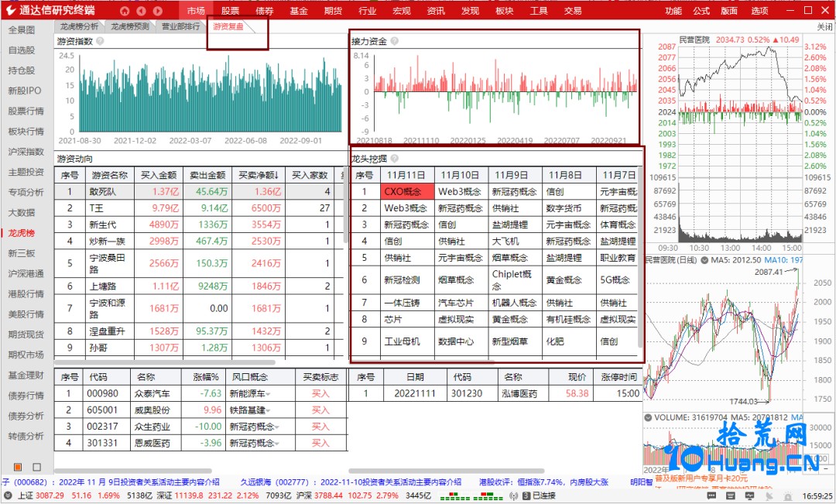This screenshot has height=504, width=836.
Task: Open the news panel icon in status bar
Action: (x=731, y=495)
